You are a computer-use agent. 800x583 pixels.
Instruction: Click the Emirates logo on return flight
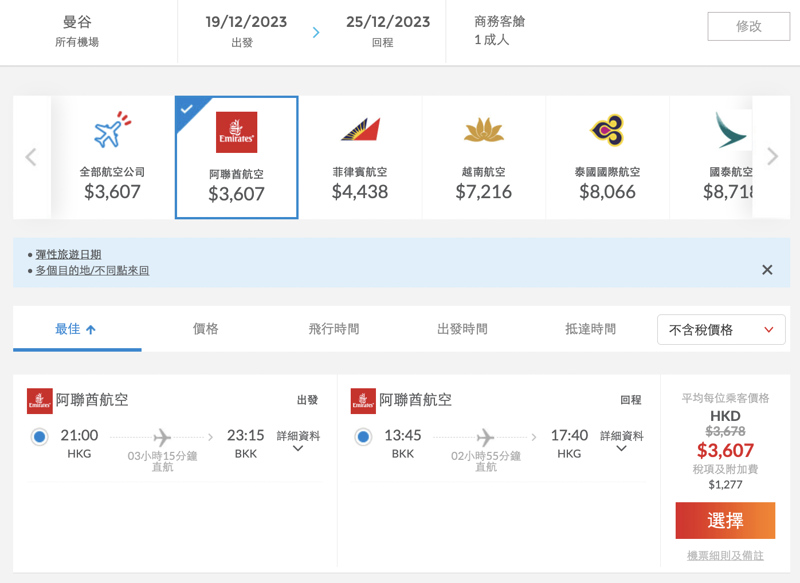[363, 401]
